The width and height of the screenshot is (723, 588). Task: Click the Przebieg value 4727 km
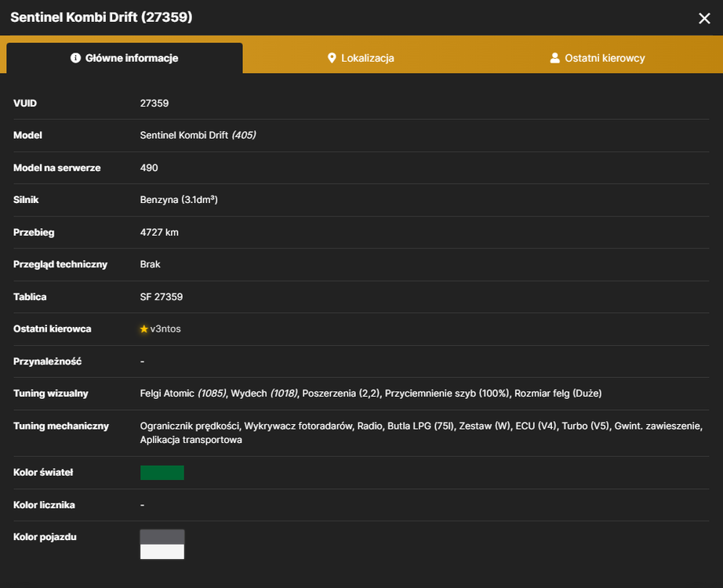click(x=159, y=232)
